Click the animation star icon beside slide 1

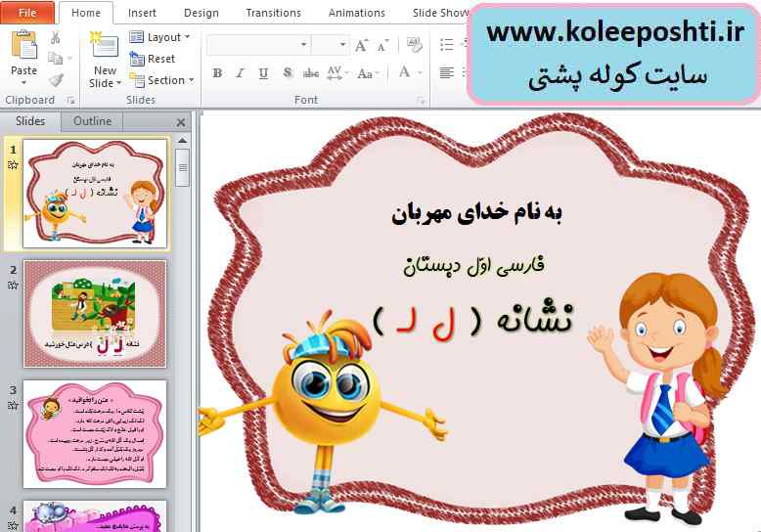pyautogui.click(x=13, y=165)
